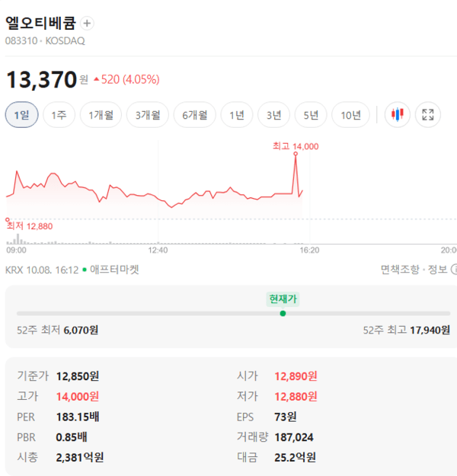This screenshot has width=457, height=476.
Task: Select the 6개월 period tab
Action: click(x=195, y=115)
